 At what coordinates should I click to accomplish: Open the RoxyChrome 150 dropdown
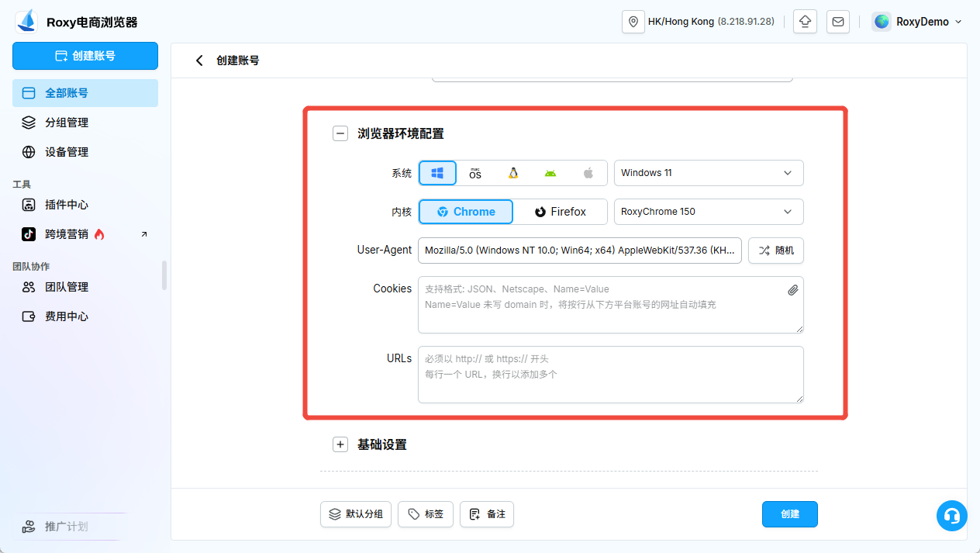tap(709, 212)
